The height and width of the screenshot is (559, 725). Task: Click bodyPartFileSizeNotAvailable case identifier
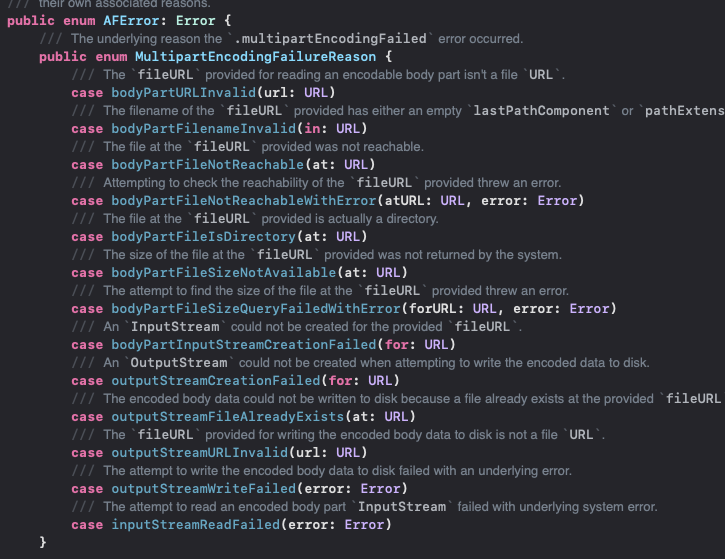click(224, 273)
